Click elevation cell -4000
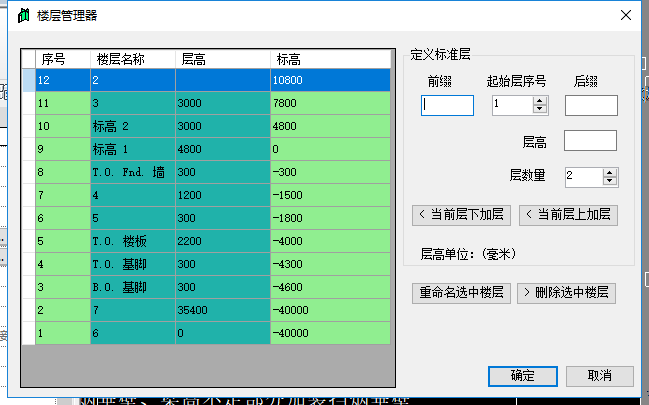This screenshot has width=649, height=405. pos(330,241)
